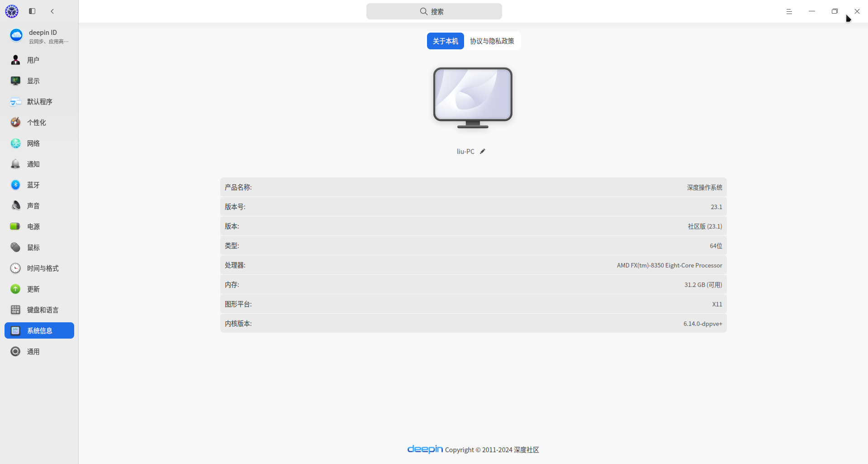868x464 pixels.
Task: Open the 个性化 personalization icon
Action: tap(15, 122)
